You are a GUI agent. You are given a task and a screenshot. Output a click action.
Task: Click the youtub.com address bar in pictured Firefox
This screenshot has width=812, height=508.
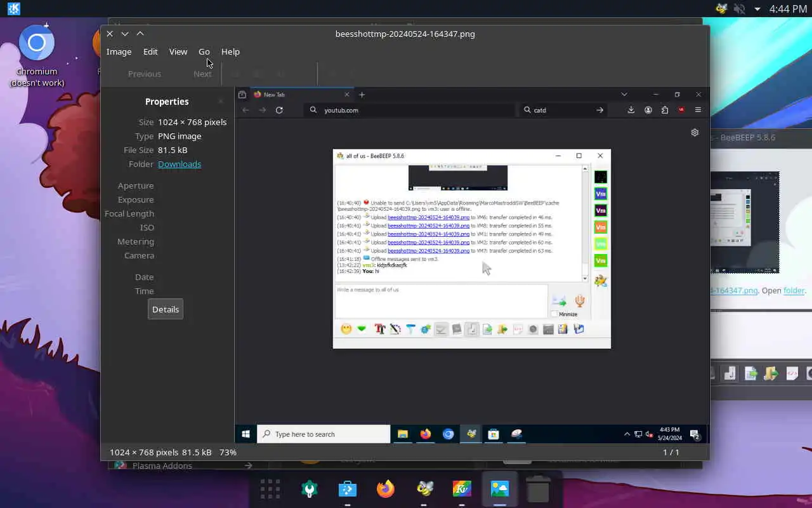tap(409, 110)
